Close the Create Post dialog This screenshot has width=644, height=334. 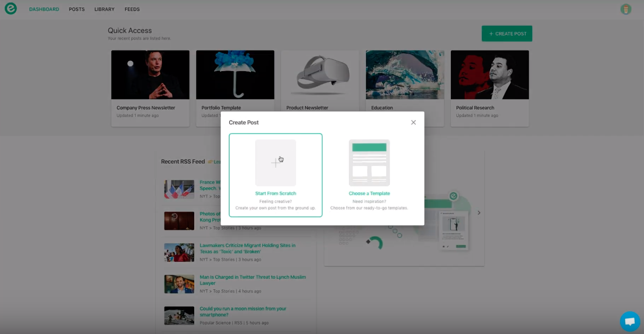(413, 122)
